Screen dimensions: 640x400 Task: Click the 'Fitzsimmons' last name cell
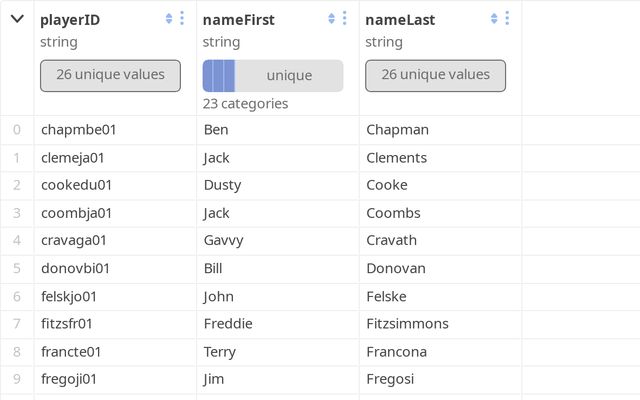coord(407,324)
